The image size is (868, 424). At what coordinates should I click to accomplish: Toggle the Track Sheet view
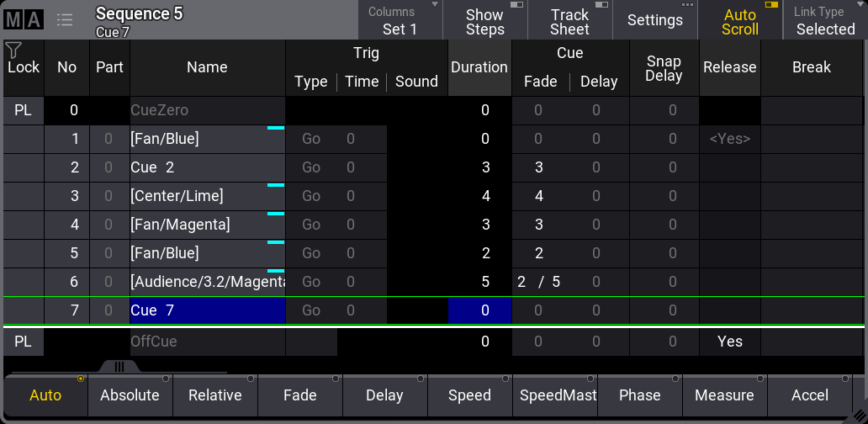[569, 20]
